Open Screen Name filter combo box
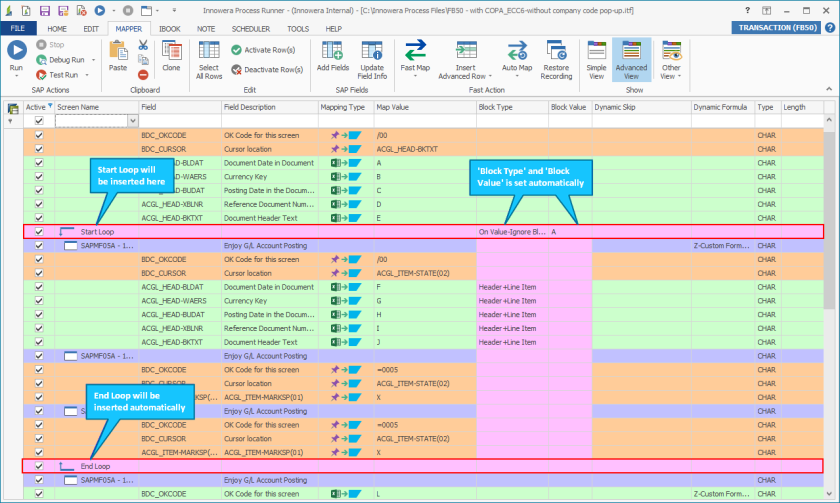The width and height of the screenshot is (840, 503). [x=133, y=120]
